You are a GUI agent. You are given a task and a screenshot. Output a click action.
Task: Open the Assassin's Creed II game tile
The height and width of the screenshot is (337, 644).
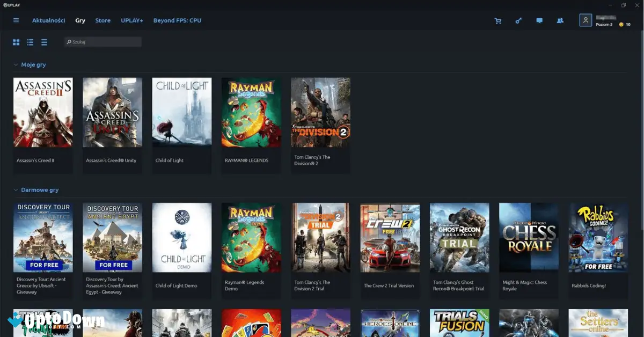tap(43, 113)
